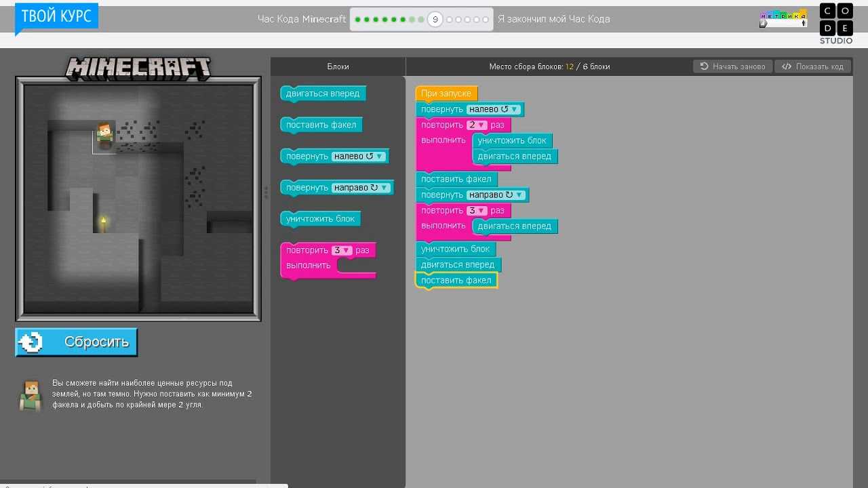Click Я закончил мой Час Кода
The height and width of the screenshot is (488, 868).
click(x=553, y=19)
